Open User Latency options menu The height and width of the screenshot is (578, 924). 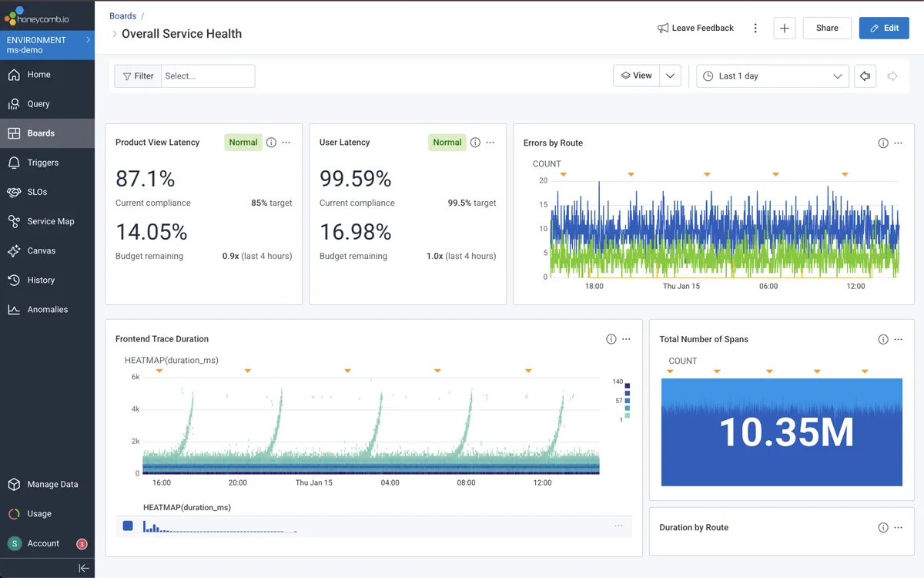click(x=490, y=143)
